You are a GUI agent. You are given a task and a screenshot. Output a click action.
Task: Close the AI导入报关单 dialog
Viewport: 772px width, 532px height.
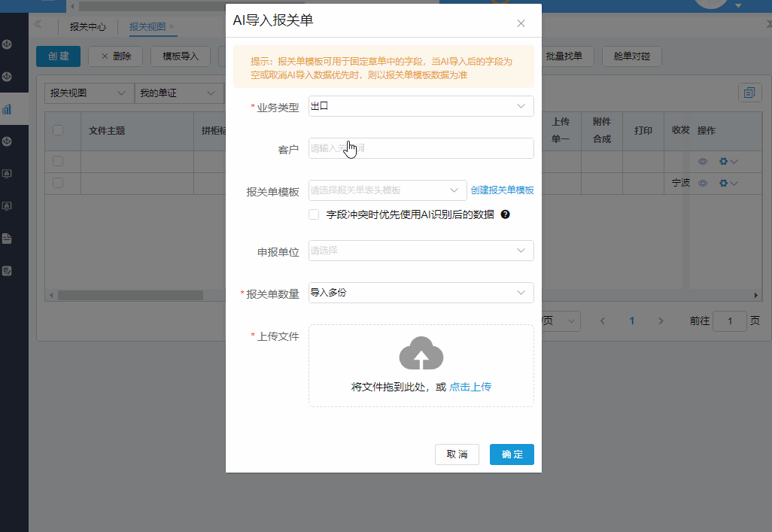(x=521, y=23)
